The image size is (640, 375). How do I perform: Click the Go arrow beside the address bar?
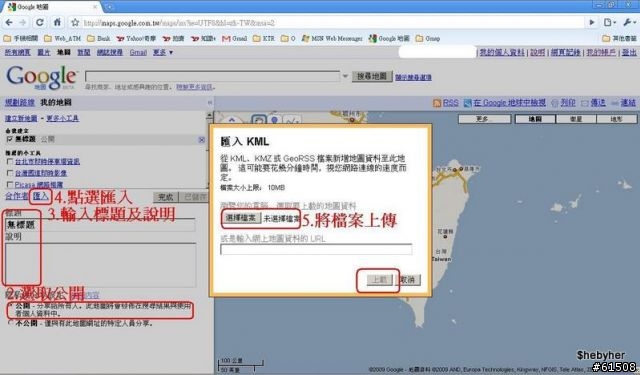(x=591, y=22)
